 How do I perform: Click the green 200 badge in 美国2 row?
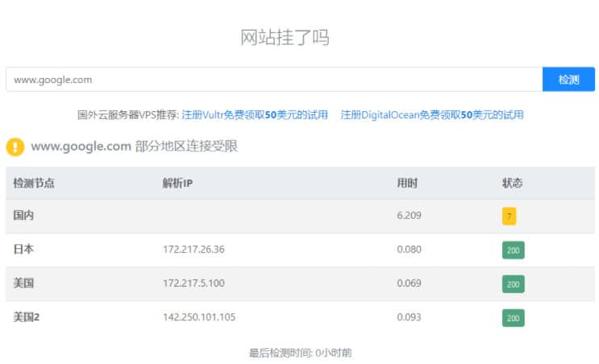point(513,318)
